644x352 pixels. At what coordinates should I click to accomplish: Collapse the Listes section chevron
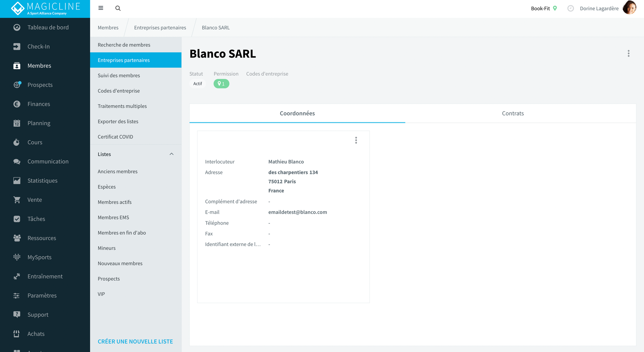(171, 154)
